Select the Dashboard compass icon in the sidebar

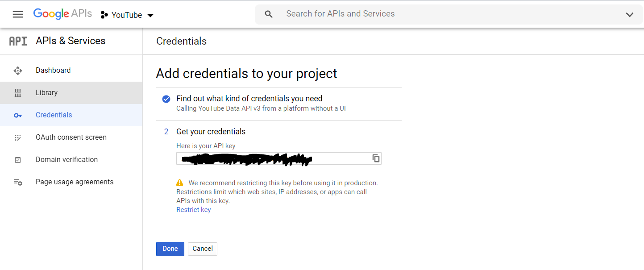[x=17, y=70]
